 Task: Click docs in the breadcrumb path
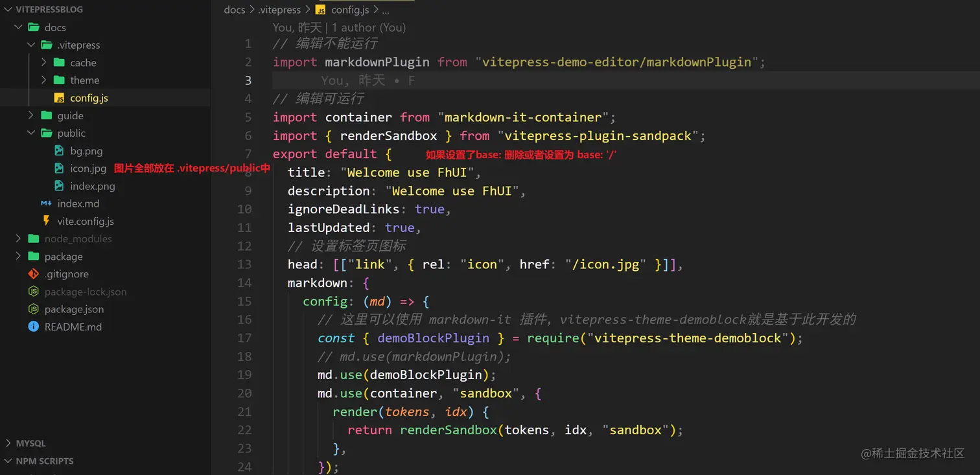[235, 10]
